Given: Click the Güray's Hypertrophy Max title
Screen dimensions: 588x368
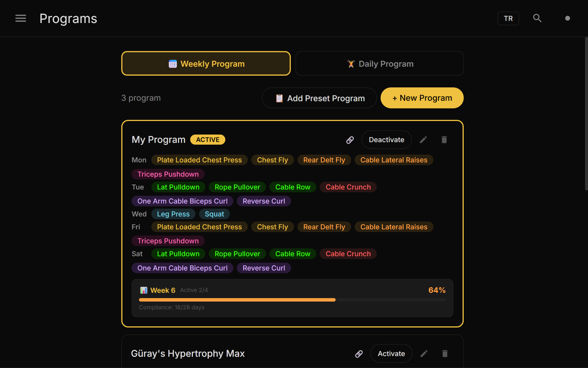Looking at the screenshot, I should 188,354.
